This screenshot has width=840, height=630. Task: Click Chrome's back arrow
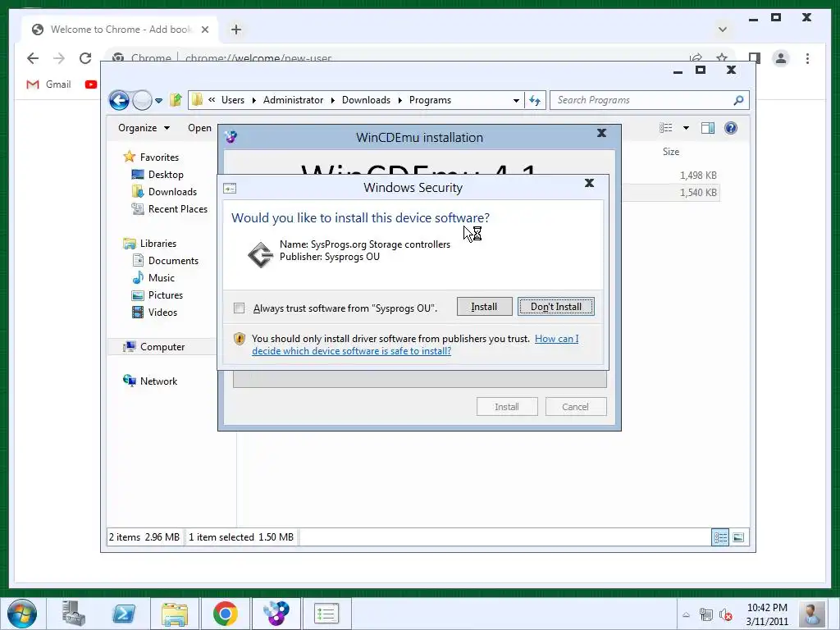(x=33, y=58)
